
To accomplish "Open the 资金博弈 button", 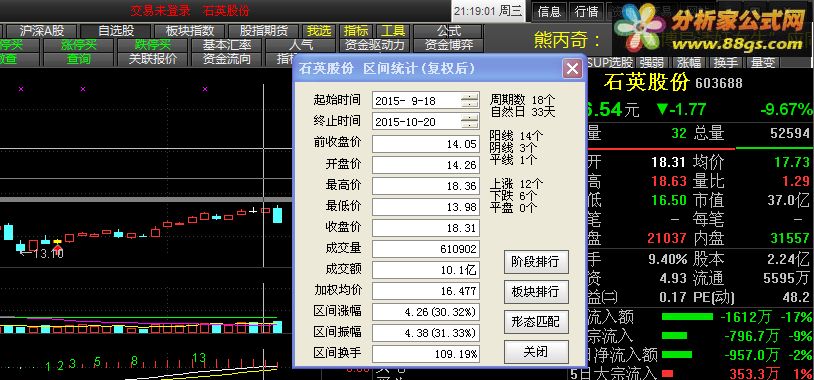I will pos(449,45).
